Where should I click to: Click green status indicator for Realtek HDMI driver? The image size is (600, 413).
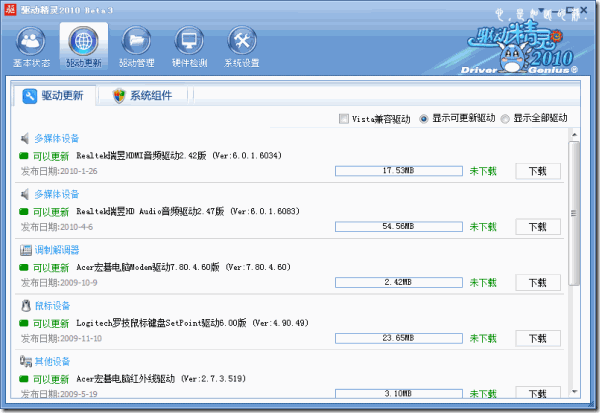[24, 156]
